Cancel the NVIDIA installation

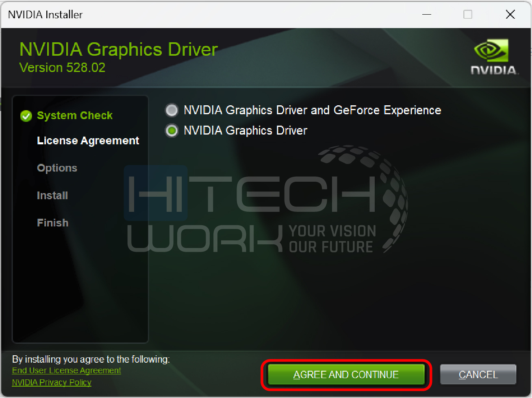coord(478,374)
